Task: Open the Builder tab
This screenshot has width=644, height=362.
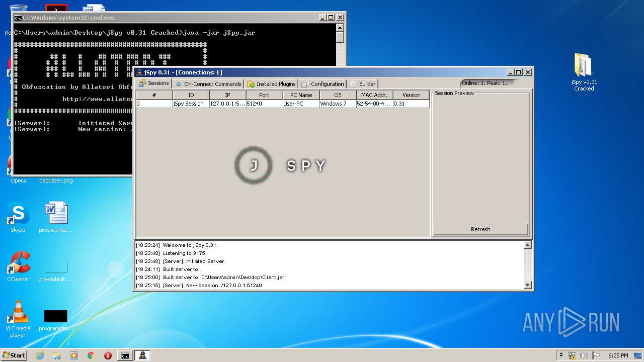Action: pyautogui.click(x=362, y=84)
